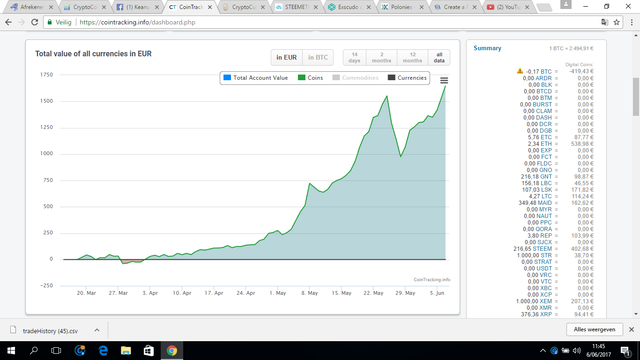The image size is (640, 360).
Task: Open the Chrome user profile icon
Action: pos(566,4)
